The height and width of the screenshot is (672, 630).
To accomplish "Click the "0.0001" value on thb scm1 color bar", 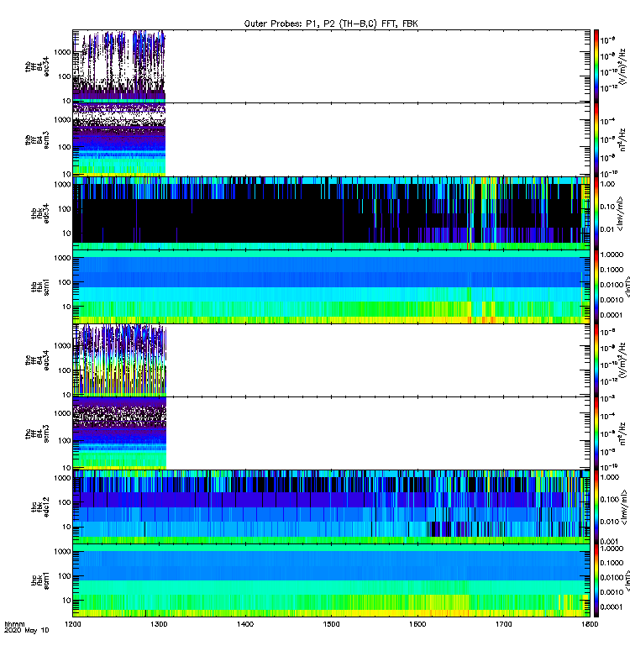I will tap(612, 315).
